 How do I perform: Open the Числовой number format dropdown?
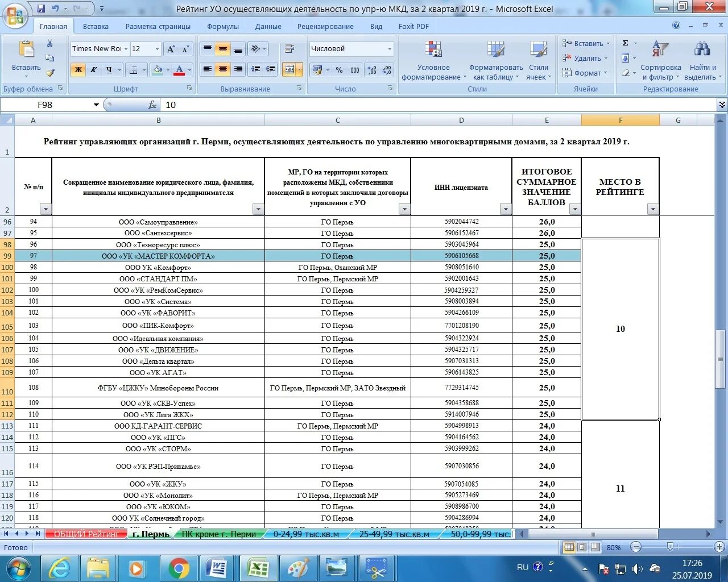pyautogui.click(x=390, y=49)
